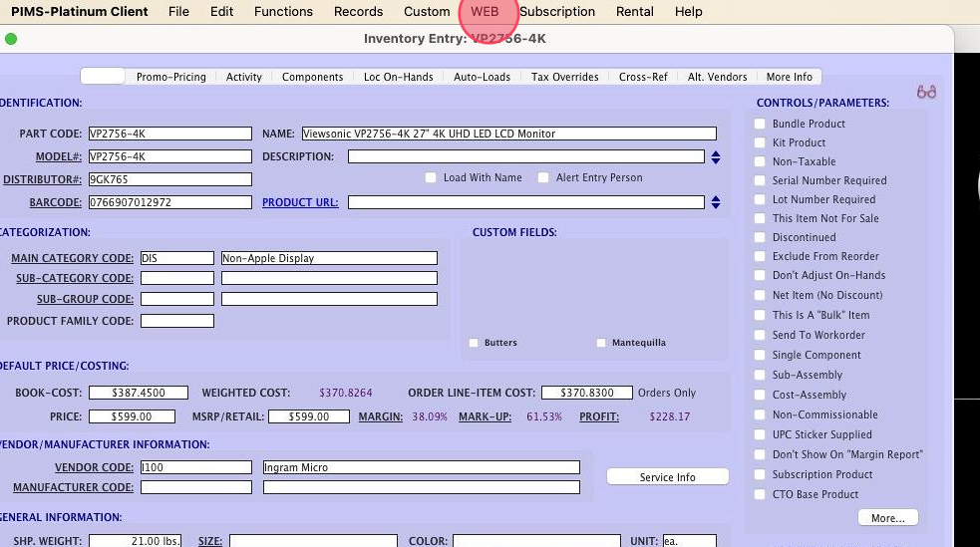980x547 pixels.
Task: Toggle This Is A "Bulk" Item
Action: (x=760, y=315)
